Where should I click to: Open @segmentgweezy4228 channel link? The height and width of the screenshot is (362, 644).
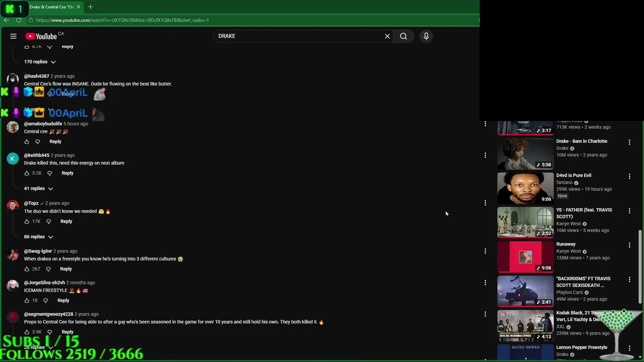48,314
